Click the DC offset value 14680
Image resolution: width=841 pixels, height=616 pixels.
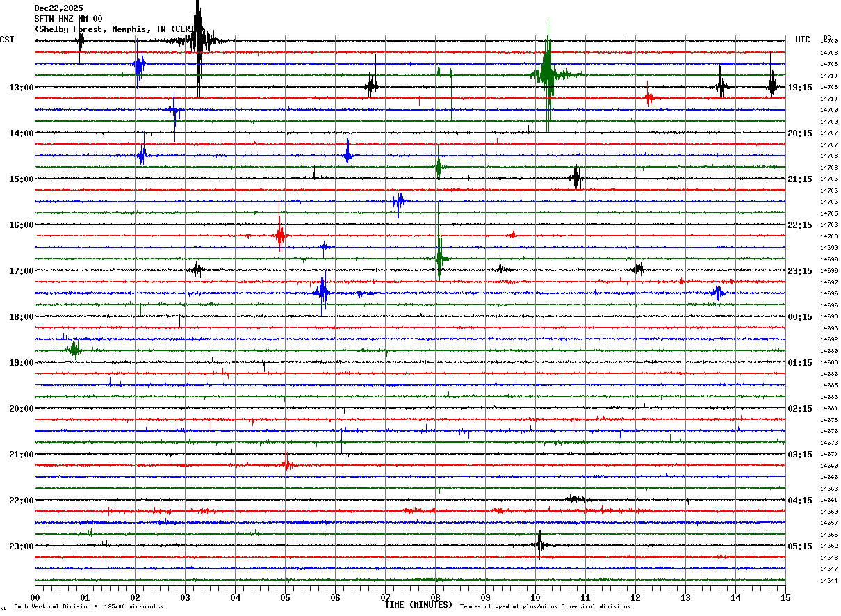[x=828, y=408]
